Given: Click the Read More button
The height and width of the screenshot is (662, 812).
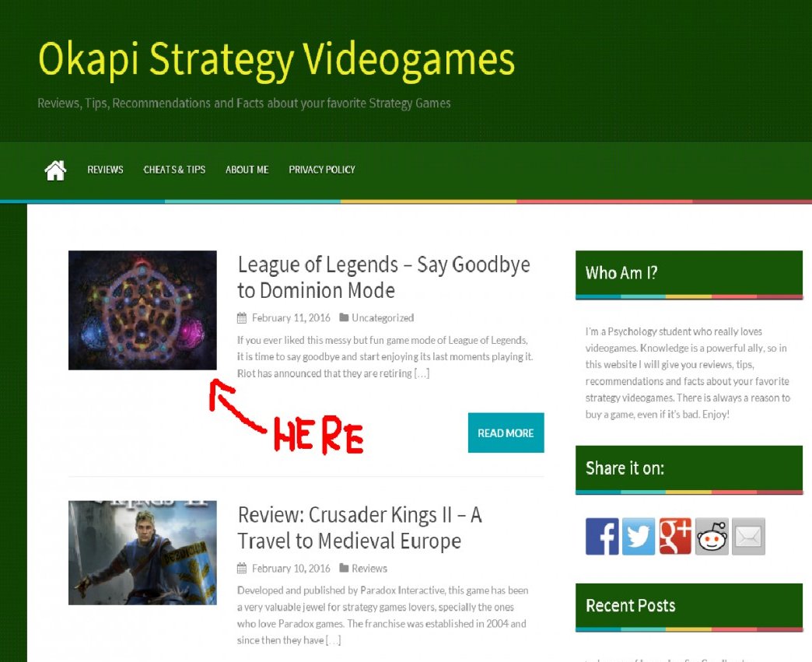Looking at the screenshot, I should [506, 433].
